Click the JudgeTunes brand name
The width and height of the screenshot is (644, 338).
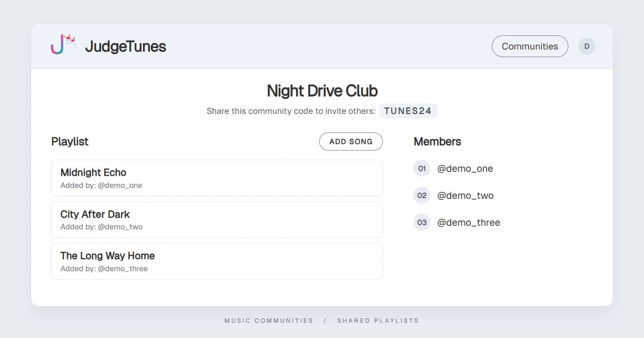126,46
